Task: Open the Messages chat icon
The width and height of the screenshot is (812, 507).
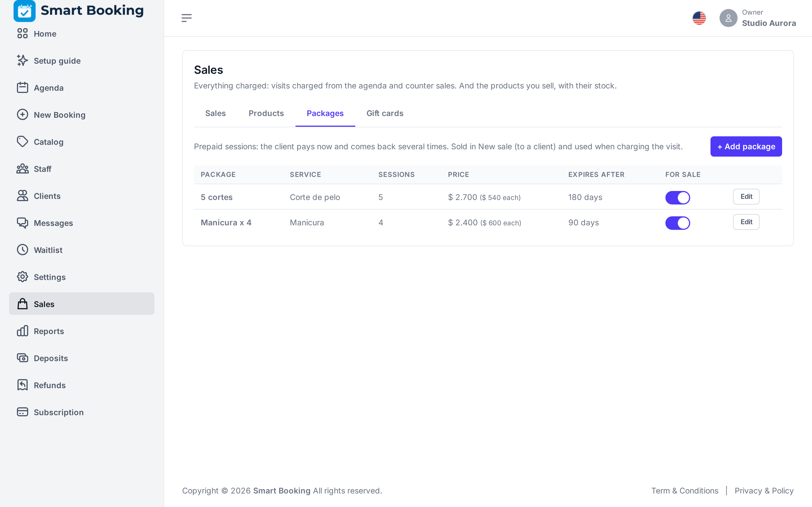Action: (x=23, y=223)
